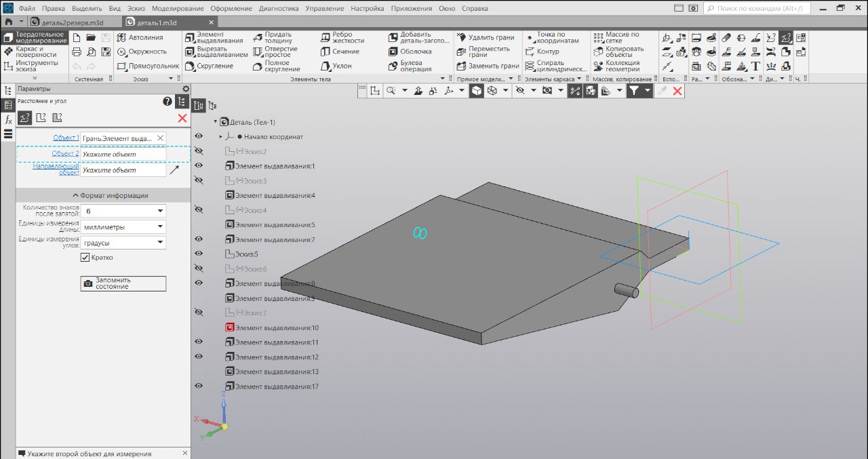Start Элемент выдавливания extrusion command

[214, 37]
